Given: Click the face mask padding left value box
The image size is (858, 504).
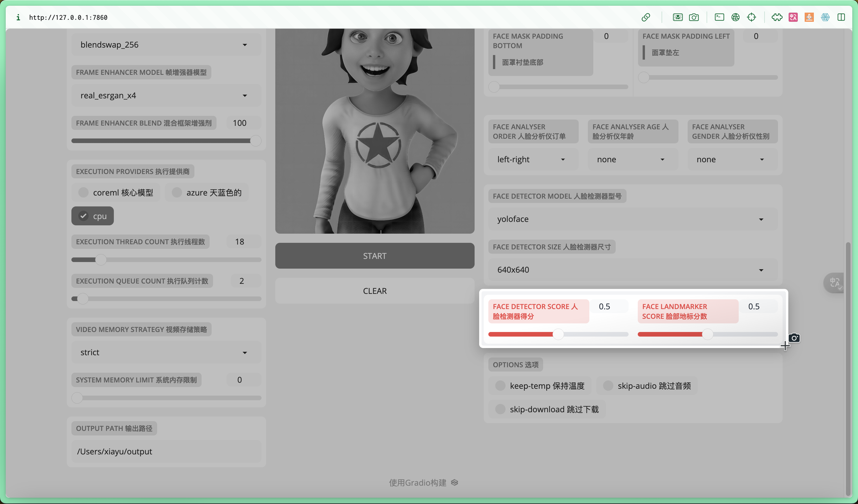Looking at the screenshot, I should pos(760,36).
